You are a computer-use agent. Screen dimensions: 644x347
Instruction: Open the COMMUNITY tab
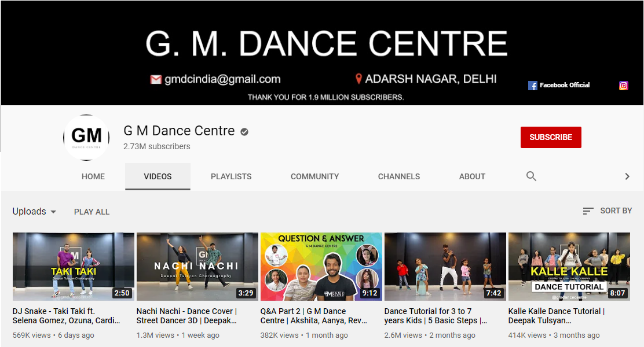(315, 176)
